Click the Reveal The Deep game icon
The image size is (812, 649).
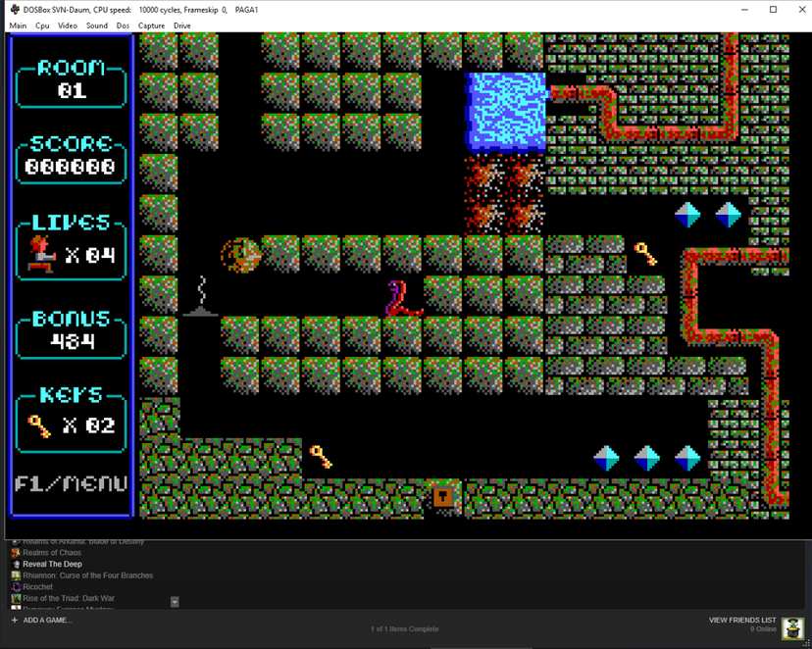tap(16, 564)
